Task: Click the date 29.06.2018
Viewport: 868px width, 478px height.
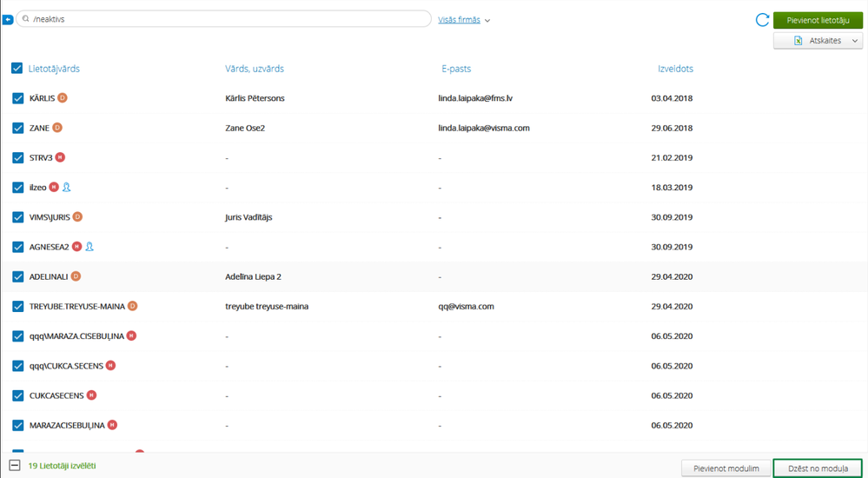Action: tap(672, 128)
